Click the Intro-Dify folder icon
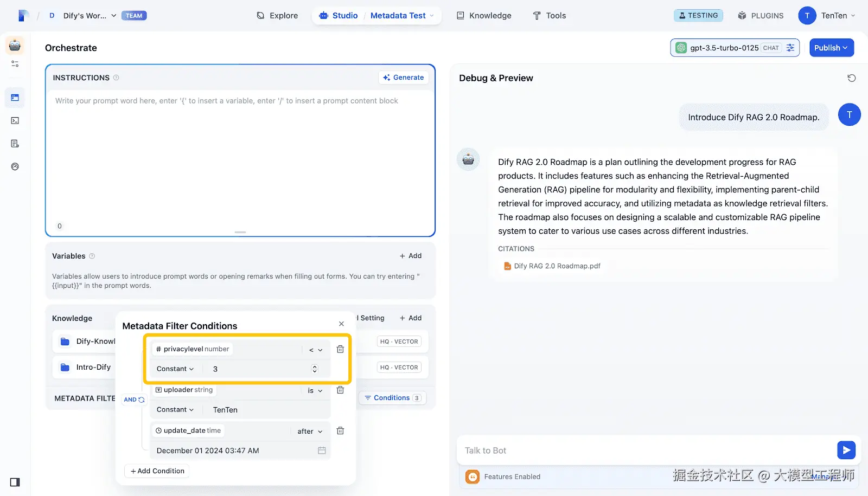Screen dimensions: 868x496 click(65, 368)
